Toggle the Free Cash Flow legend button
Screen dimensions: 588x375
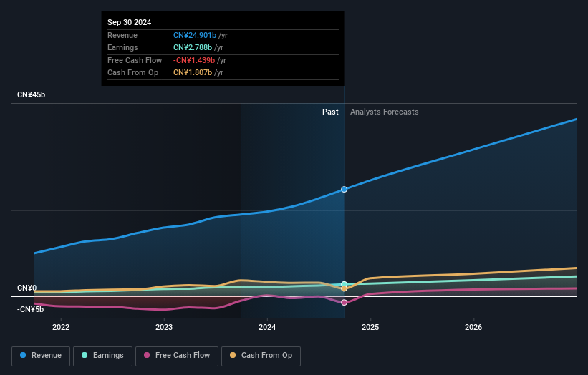177,356
